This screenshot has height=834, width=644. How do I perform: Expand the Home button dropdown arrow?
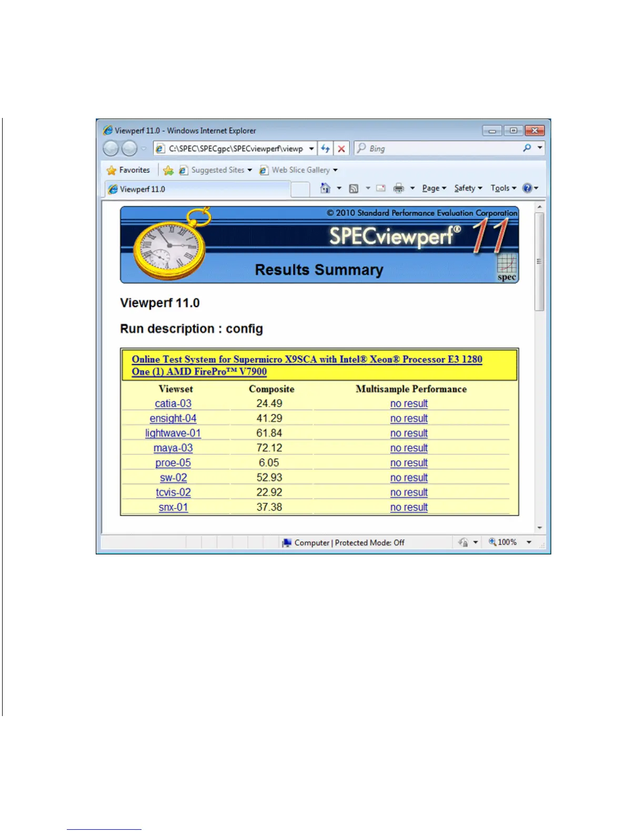click(x=339, y=188)
